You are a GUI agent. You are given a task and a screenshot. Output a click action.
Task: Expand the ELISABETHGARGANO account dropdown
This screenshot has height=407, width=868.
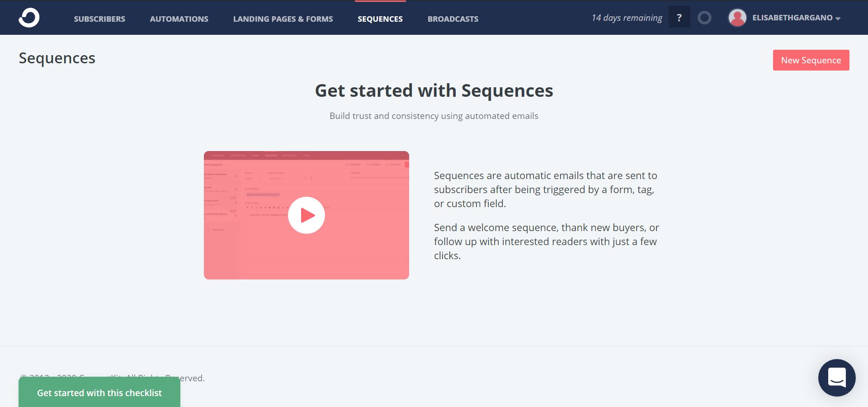[796, 18]
